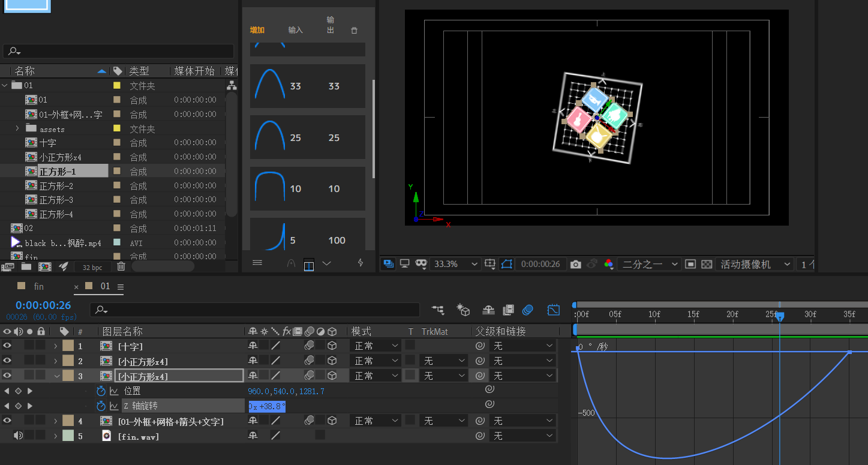The width and height of the screenshot is (868, 465).
Task: Mute the fin.wav layer audio icon
Action: 18,436
